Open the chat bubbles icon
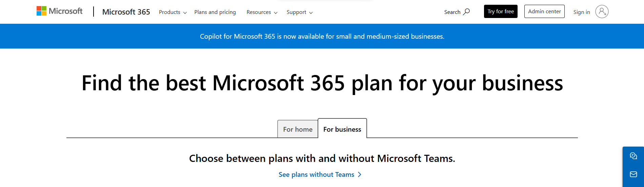The height and width of the screenshot is (187, 644). click(x=633, y=156)
